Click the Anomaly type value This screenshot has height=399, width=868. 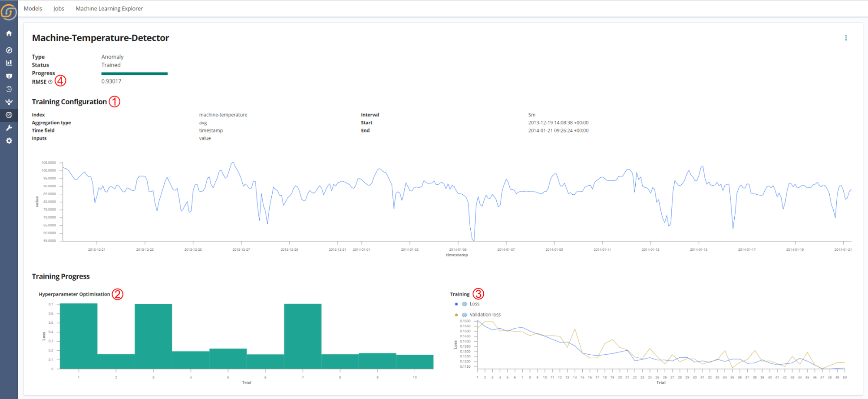(112, 57)
